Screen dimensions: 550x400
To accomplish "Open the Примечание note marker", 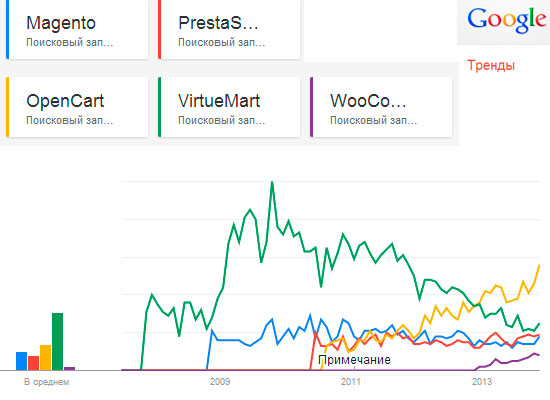I will click(x=354, y=360).
